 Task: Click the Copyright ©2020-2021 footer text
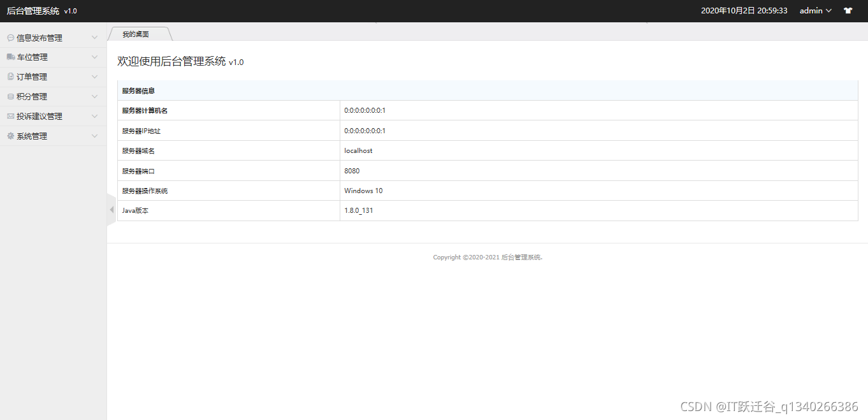point(488,257)
